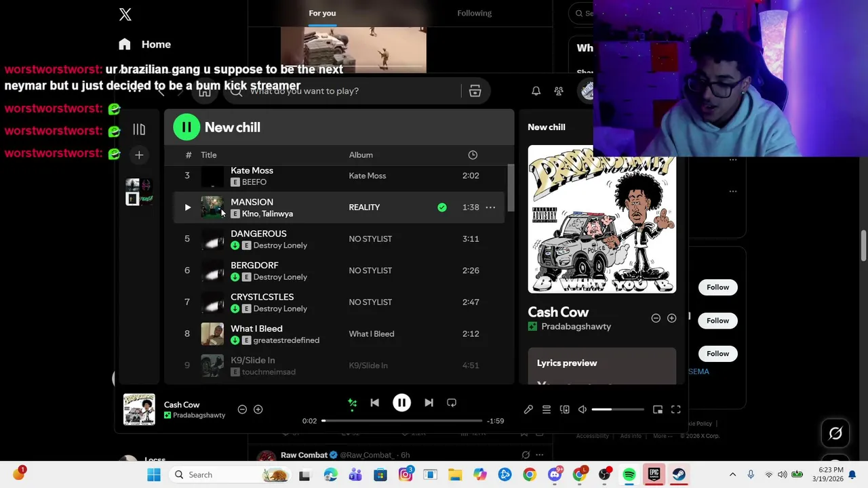Open Spotify notifications bell
Image resolution: width=868 pixels, height=488 pixels.
(x=536, y=91)
